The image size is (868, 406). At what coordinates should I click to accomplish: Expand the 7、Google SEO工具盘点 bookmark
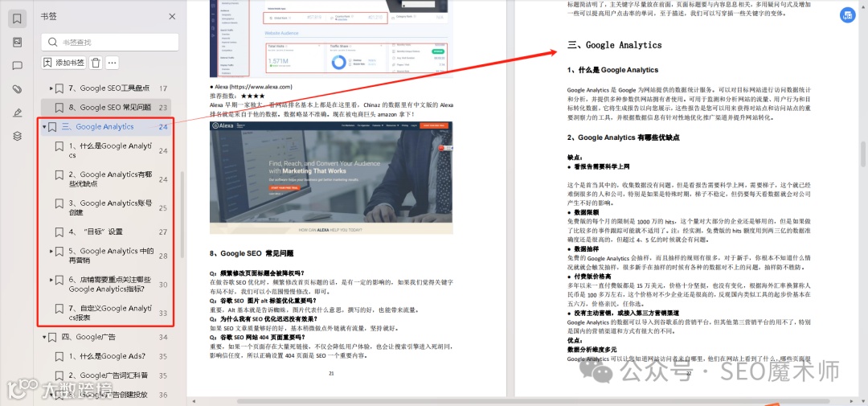51,88
